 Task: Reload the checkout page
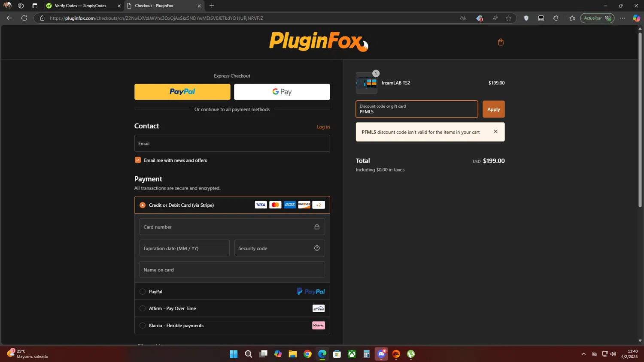pos(24,18)
